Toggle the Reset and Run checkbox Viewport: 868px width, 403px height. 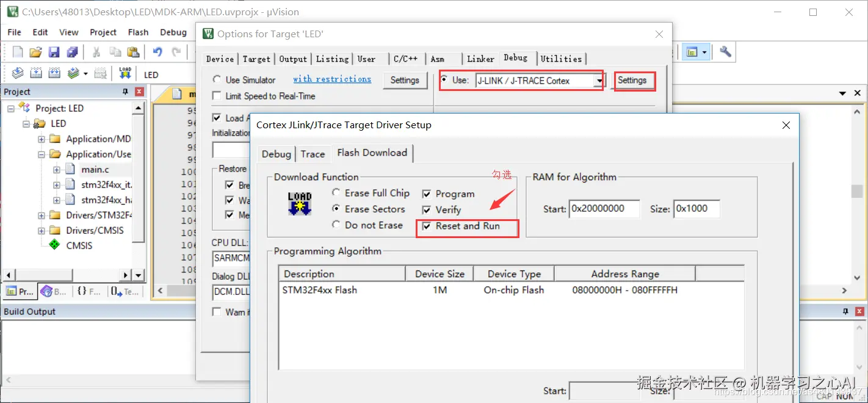427,226
